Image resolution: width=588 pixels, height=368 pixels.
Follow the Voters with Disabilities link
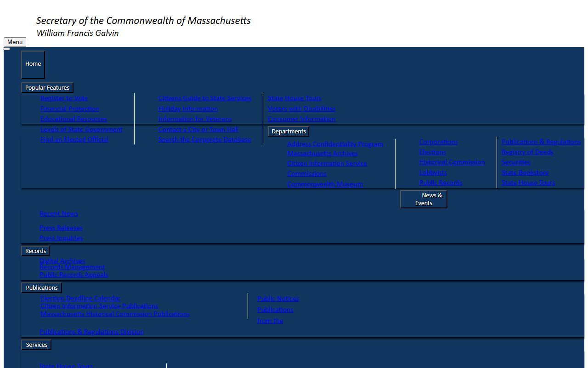[x=302, y=109]
